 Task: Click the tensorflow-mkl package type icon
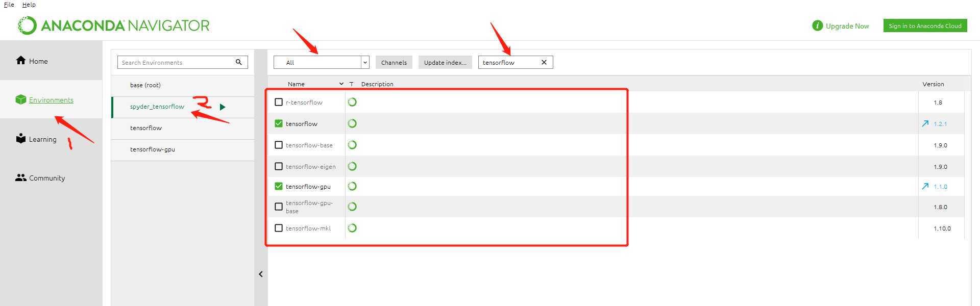coord(352,228)
